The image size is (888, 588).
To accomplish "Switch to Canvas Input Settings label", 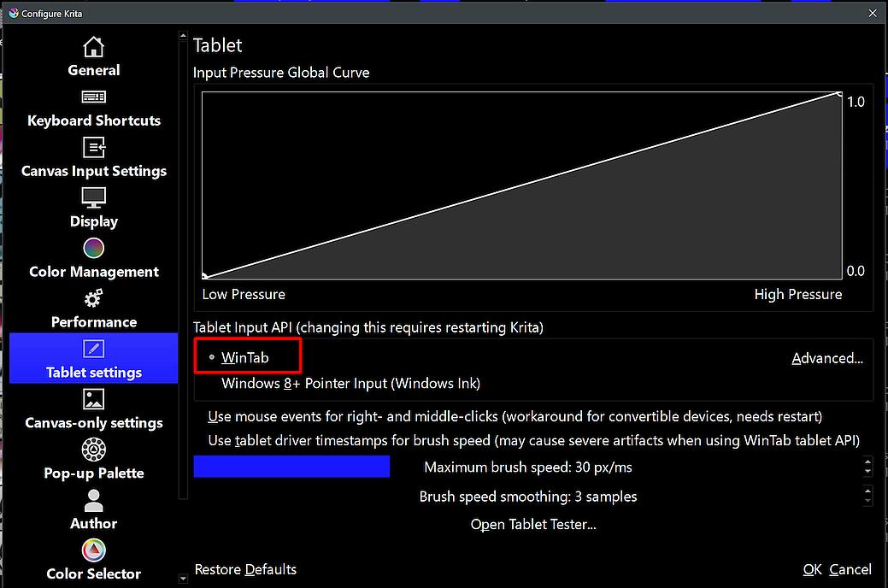I will coord(93,171).
